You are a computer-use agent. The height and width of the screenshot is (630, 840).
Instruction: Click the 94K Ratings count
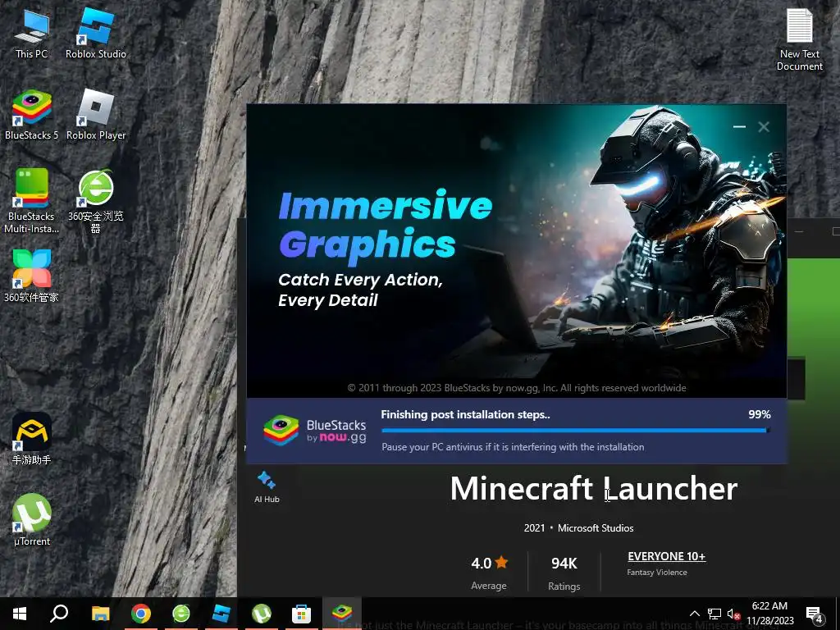(x=564, y=573)
